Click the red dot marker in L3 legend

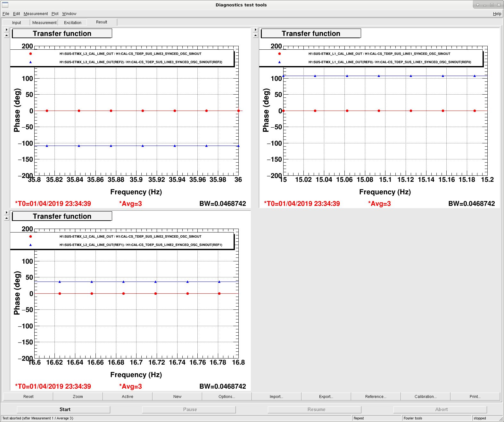click(30, 54)
